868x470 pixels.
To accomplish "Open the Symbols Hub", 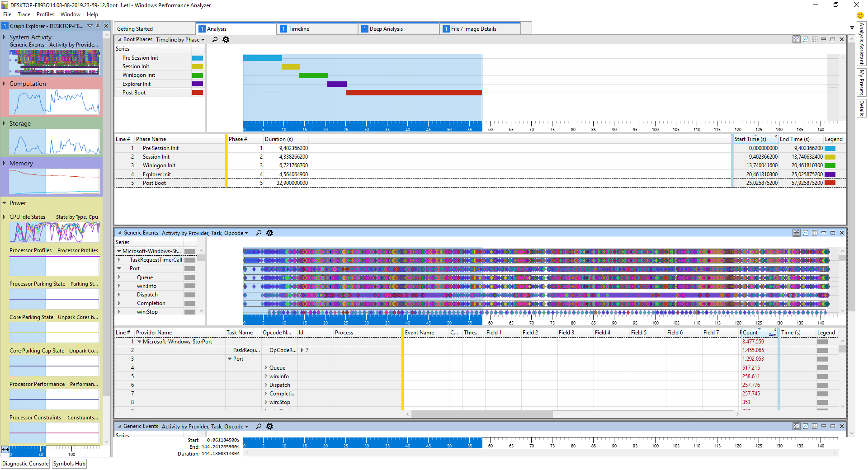I will point(69,464).
